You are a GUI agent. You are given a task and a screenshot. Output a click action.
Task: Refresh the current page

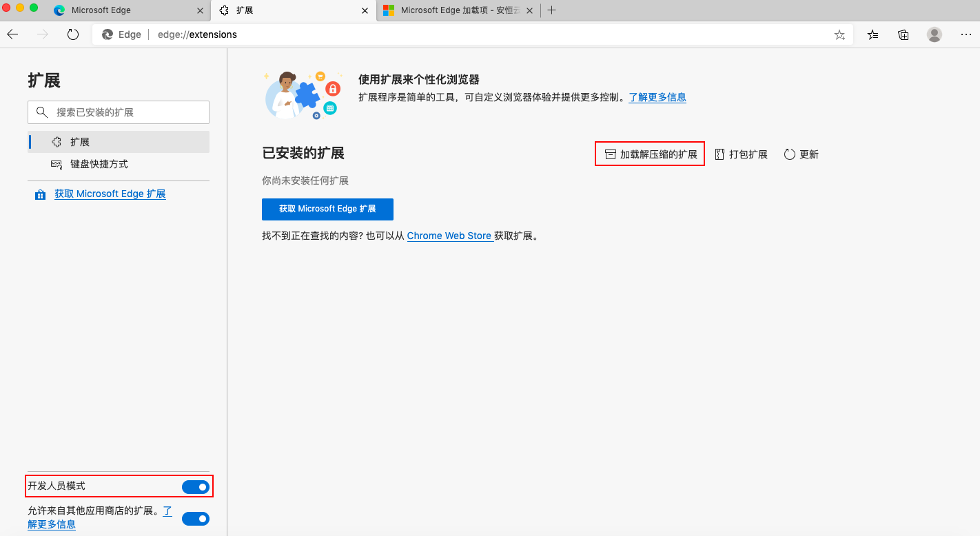point(73,34)
